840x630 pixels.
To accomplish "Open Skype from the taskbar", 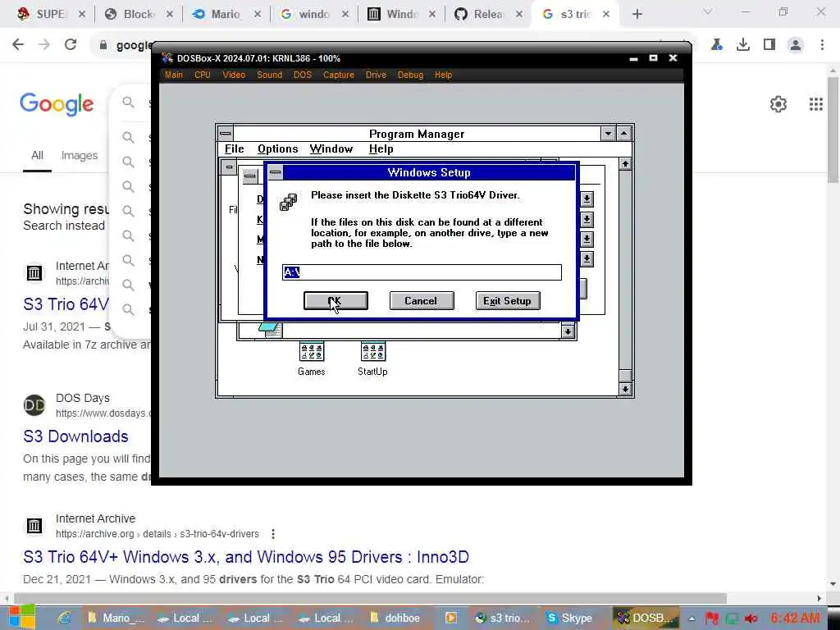I will tap(569, 618).
